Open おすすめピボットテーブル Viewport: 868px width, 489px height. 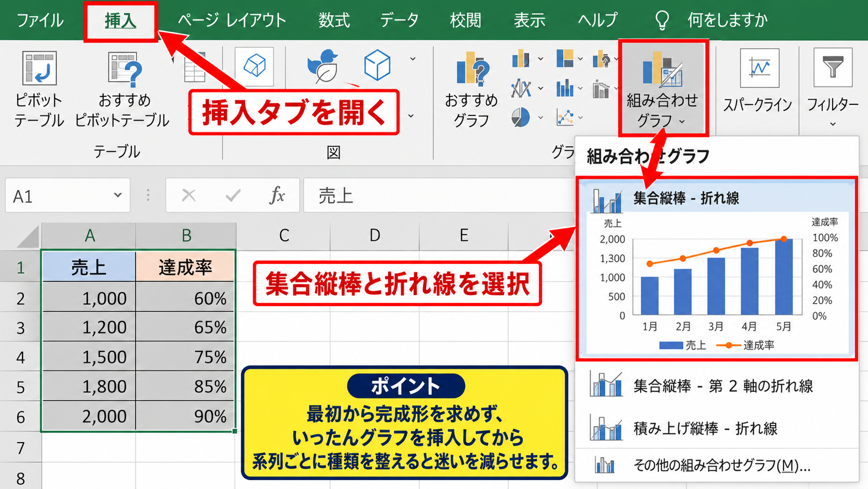[x=123, y=89]
